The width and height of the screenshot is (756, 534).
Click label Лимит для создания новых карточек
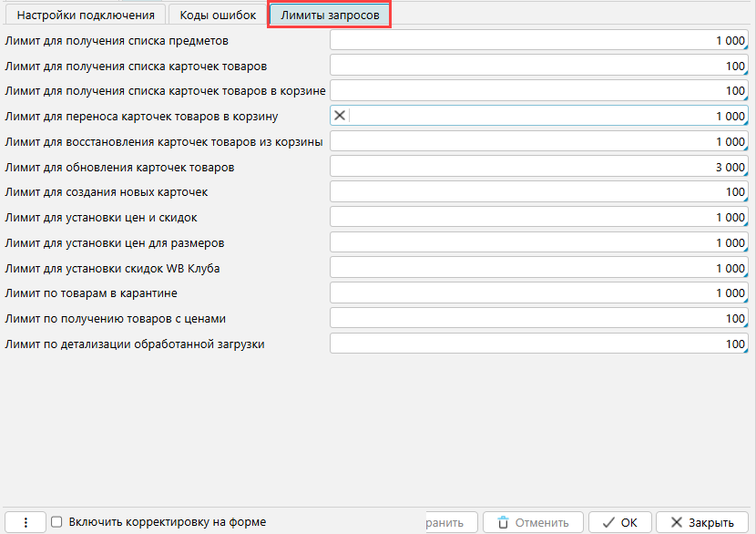point(106,192)
